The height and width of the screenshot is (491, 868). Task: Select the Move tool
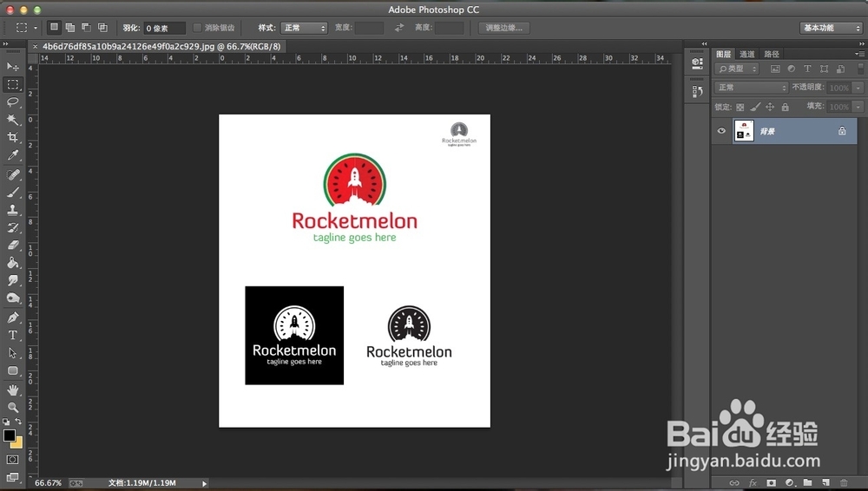tap(13, 67)
